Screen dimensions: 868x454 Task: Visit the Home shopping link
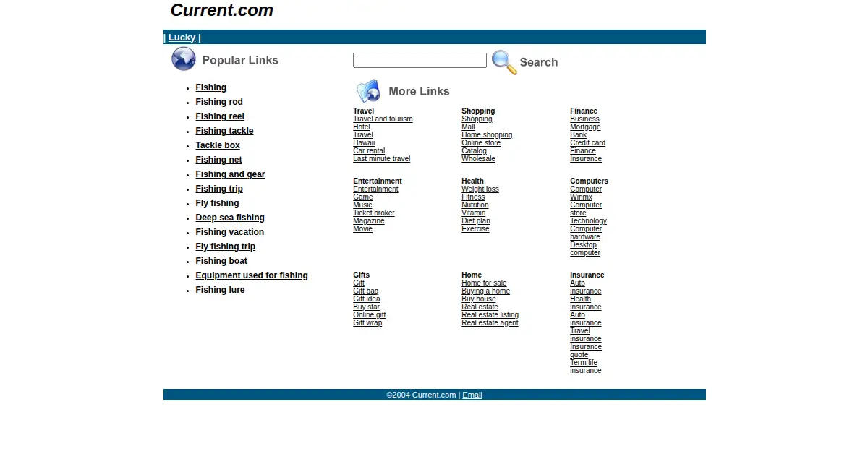click(487, 135)
